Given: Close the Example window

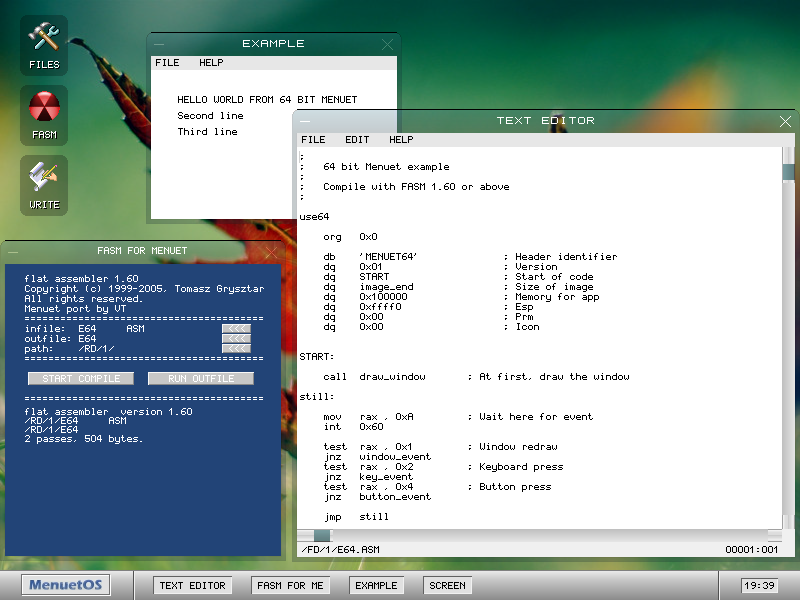Looking at the screenshot, I should point(387,44).
